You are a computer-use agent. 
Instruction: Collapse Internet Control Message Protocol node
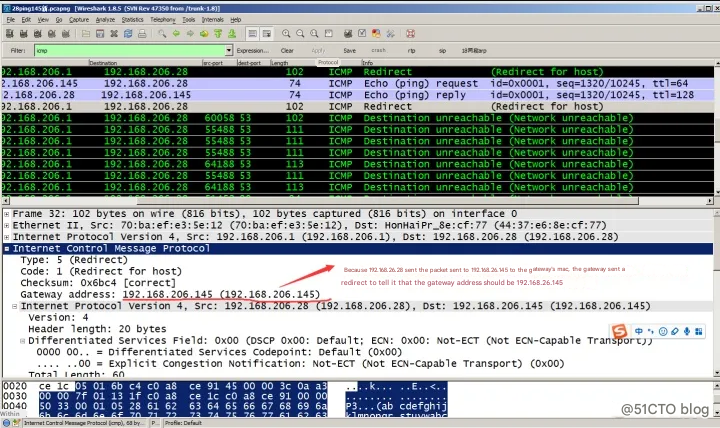click(6, 248)
